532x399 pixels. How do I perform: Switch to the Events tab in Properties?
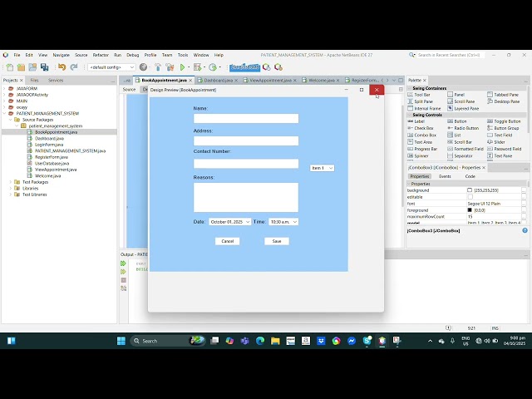[x=445, y=176]
